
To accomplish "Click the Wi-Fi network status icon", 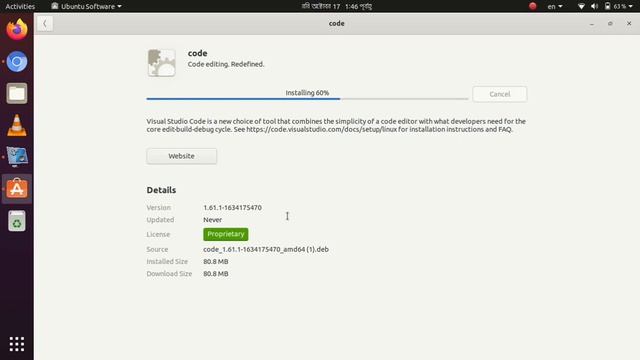I will click(581, 6).
